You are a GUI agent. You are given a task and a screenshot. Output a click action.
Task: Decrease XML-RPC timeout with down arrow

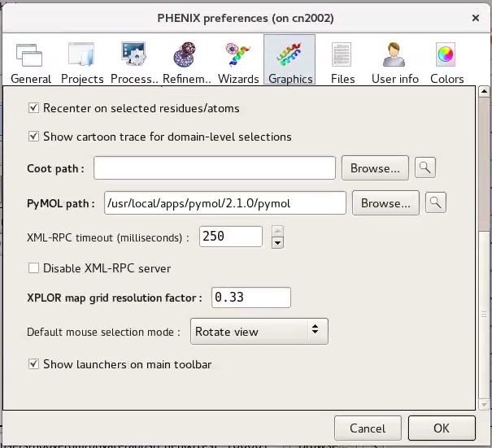click(277, 242)
